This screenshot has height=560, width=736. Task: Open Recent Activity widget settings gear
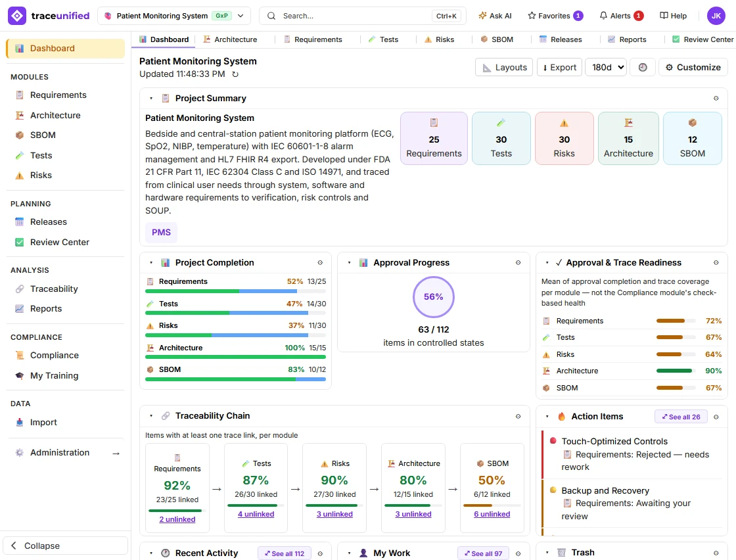tap(320, 553)
